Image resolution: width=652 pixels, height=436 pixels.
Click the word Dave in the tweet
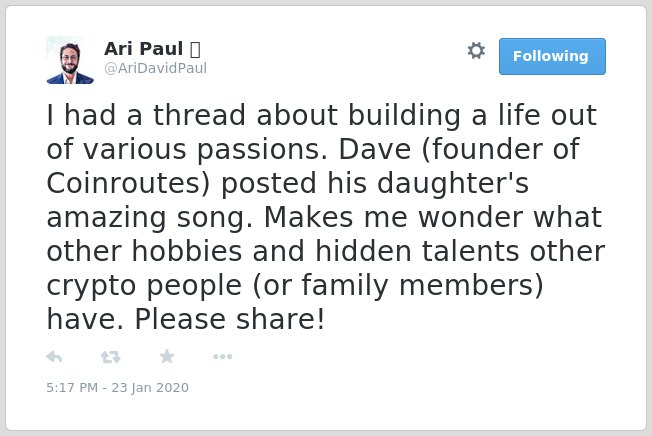click(x=375, y=149)
